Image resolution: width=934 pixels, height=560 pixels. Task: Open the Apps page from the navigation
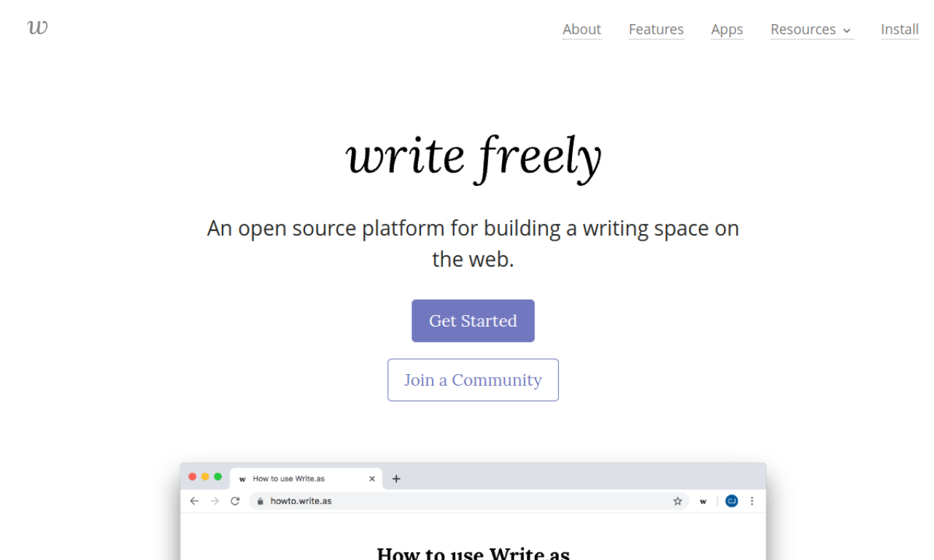click(727, 30)
